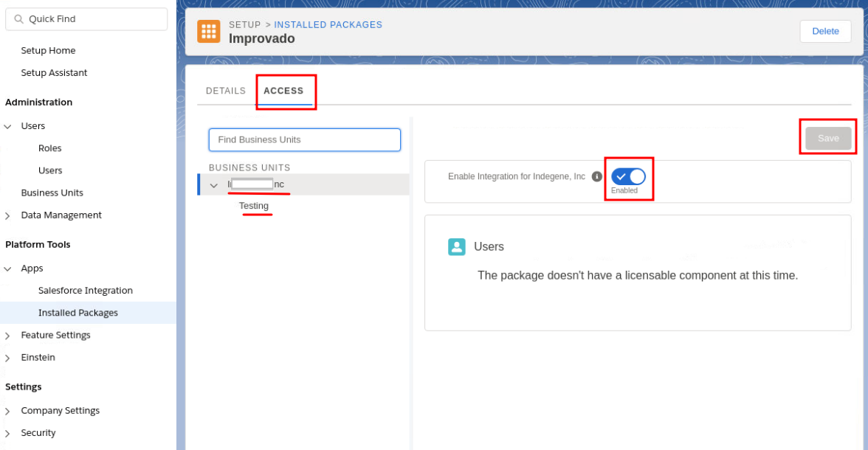Click the Improvado package title
Viewport: 868px width, 450px height.
click(262, 39)
